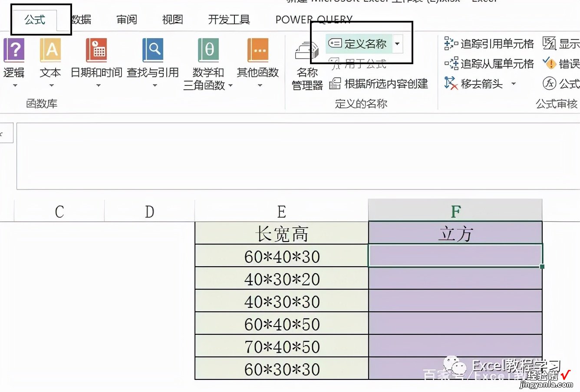Select column E header
Viewport: 580px width, 392px height.
click(281, 211)
